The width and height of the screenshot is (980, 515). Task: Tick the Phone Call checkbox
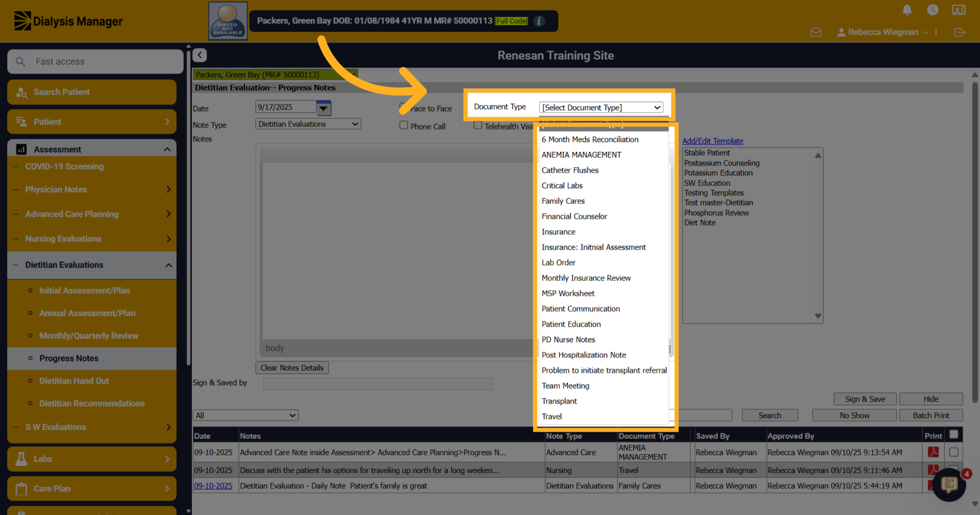click(403, 125)
